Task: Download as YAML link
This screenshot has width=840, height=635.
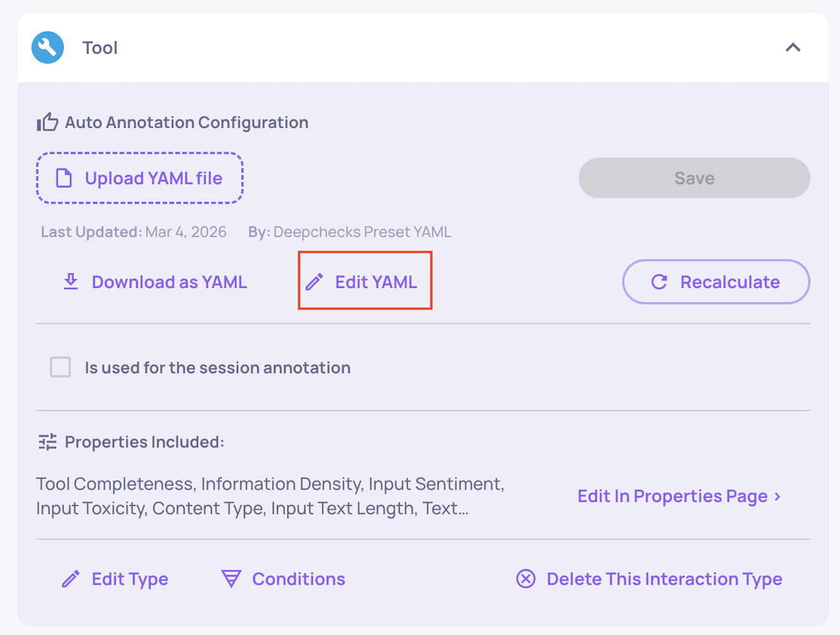Action: pyautogui.click(x=169, y=282)
